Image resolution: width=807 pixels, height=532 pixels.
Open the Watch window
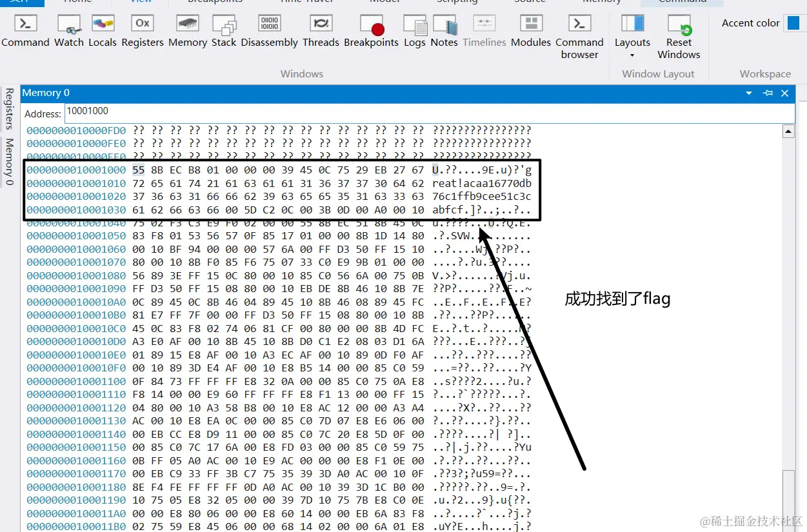click(69, 31)
